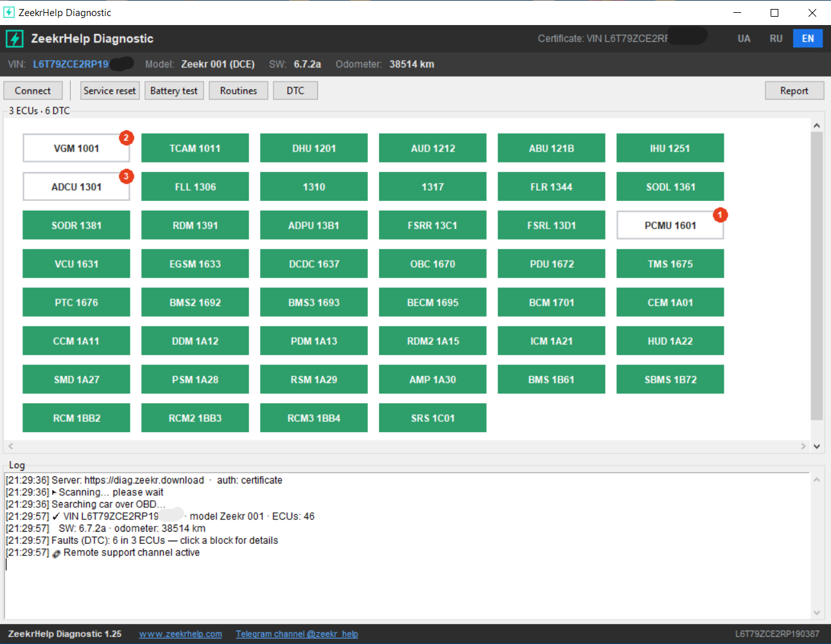The image size is (831, 644).
Task: Open the PTC 1676 ECU block
Action: click(x=76, y=302)
